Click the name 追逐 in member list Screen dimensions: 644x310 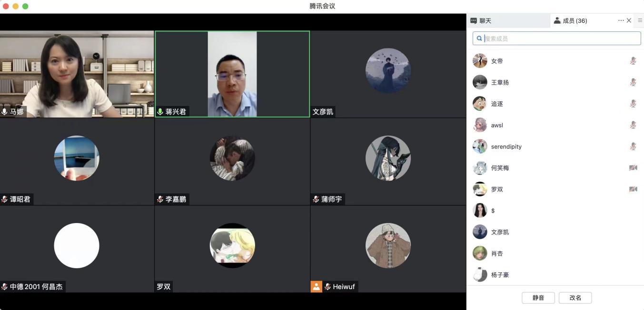[497, 104]
